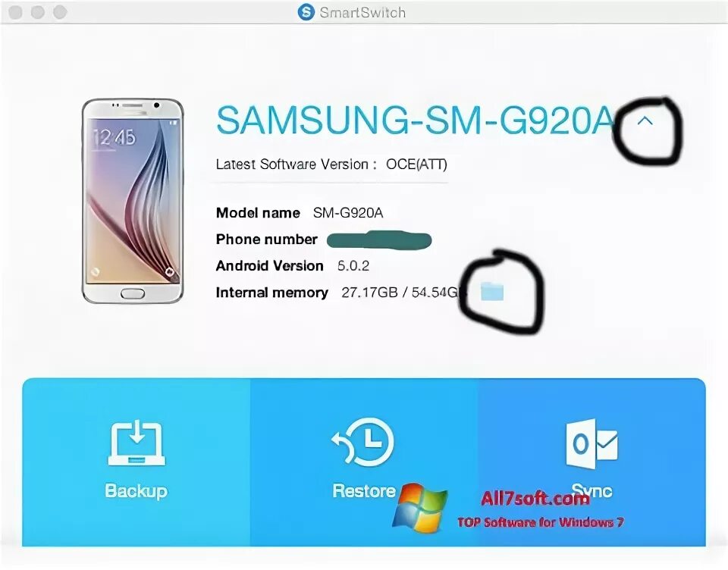
Task: Click the Outlook Sync envelope icon
Action: [592, 443]
